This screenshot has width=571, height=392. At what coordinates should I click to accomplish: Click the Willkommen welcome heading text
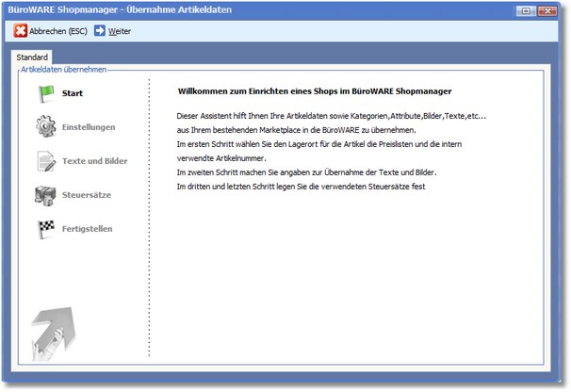(316, 91)
